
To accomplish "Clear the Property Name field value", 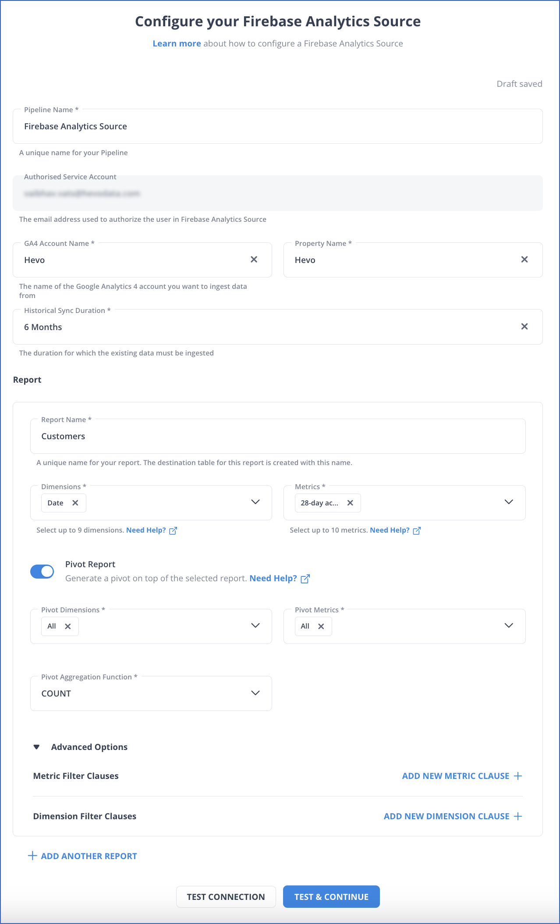I will [525, 259].
